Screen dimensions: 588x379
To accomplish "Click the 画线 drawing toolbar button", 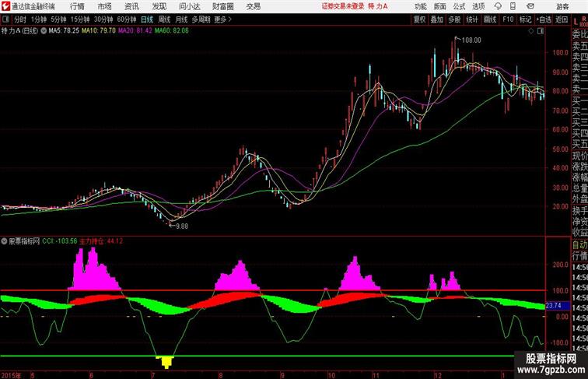I will (490, 19).
